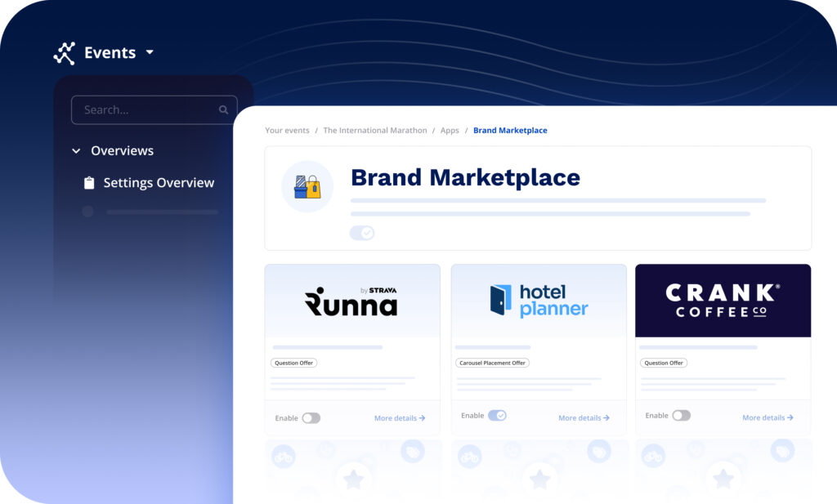Click the search magnifier icon

point(223,109)
